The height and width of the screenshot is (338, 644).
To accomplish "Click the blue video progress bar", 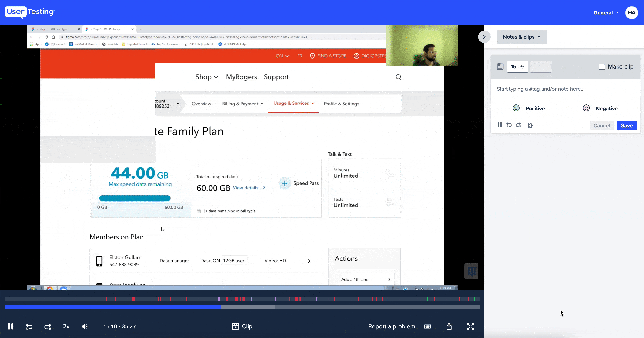I will pos(112,307).
